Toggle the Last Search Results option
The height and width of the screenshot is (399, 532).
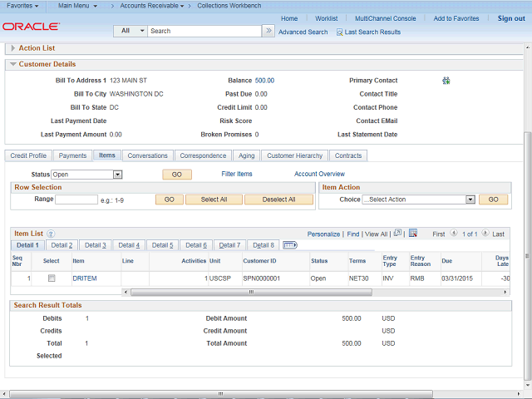pos(339,32)
